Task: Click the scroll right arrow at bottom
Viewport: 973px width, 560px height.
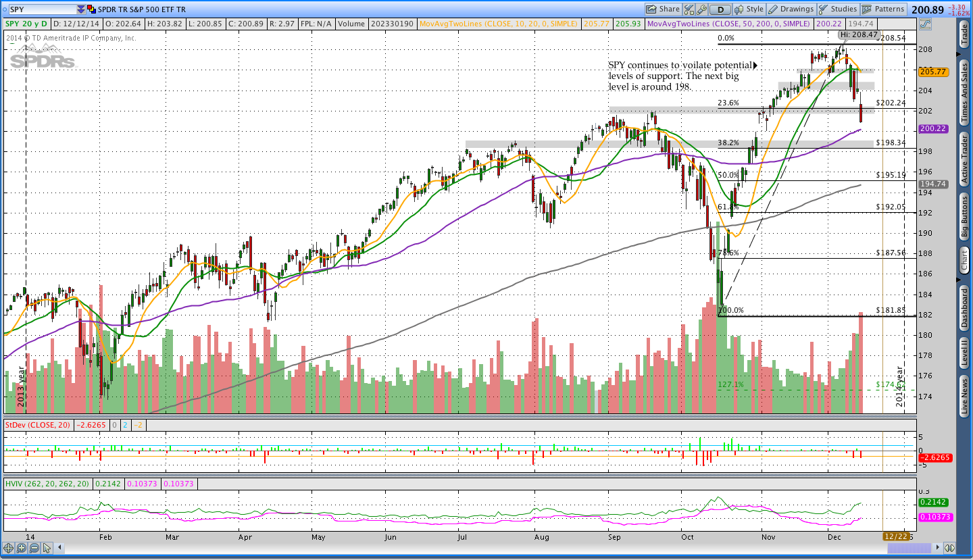Action: click(937, 548)
